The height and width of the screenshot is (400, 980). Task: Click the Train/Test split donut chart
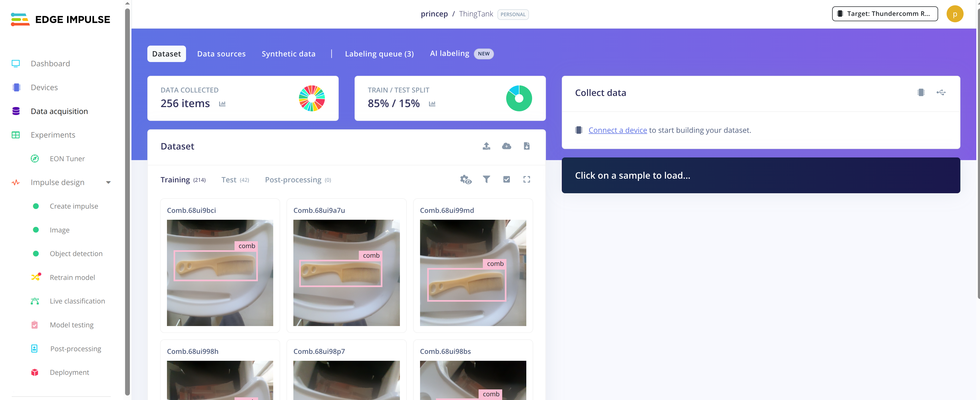[519, 98]
